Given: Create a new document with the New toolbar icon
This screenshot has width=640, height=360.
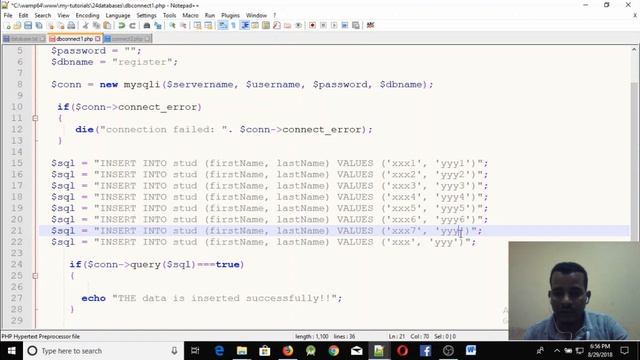Looking at the screenshot, I should [7, 25].
